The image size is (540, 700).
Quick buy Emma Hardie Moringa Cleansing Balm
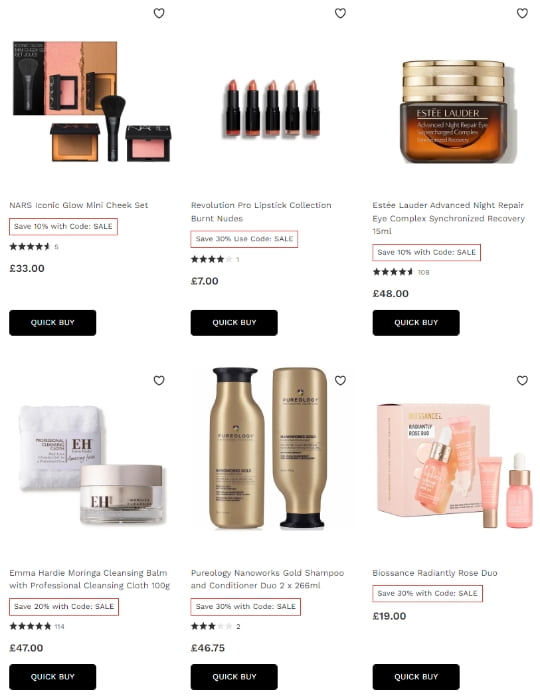point(53,677)
